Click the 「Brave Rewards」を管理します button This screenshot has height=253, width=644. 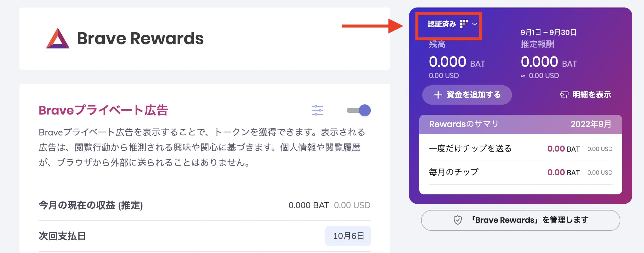pos(520,220)
